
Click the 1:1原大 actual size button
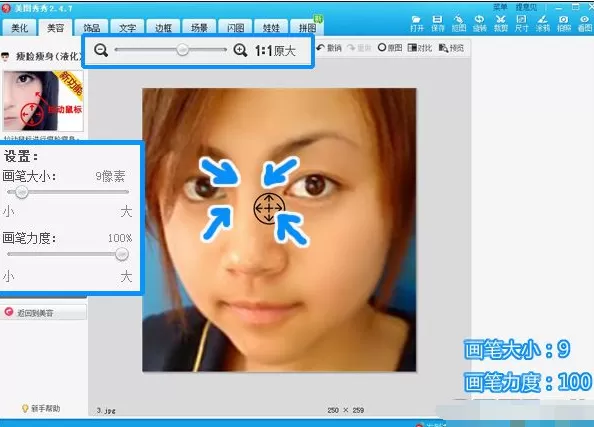pyautogui.click(x=275, y=50)
